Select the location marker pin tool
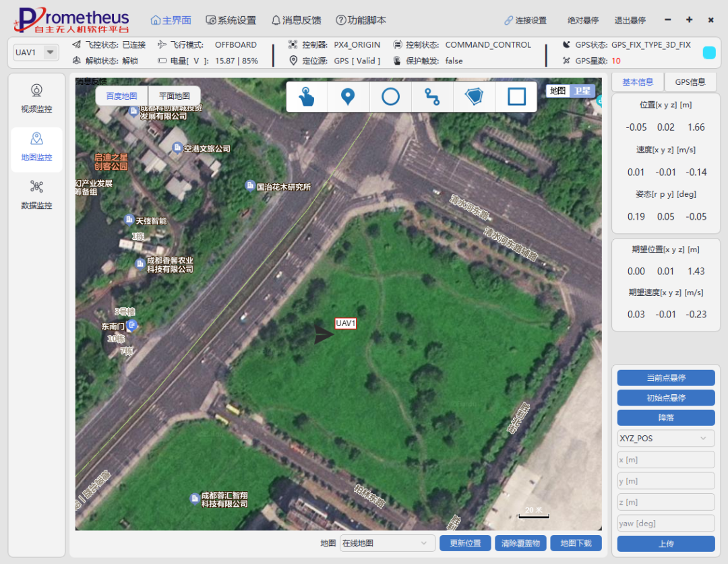 coord(348,97)
